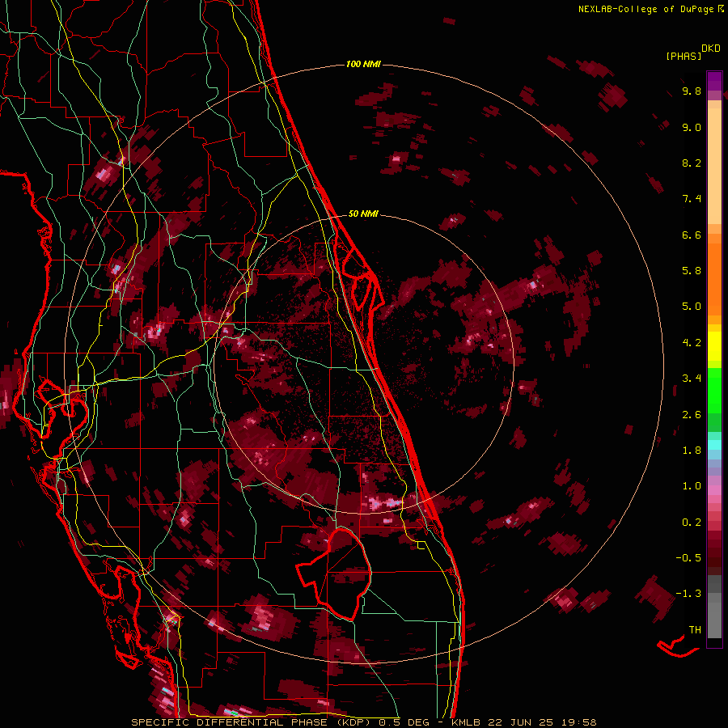Screen dimensions: 728x728
Task: Click the 4.2 value on the color scale
Action: coord(692,343)
